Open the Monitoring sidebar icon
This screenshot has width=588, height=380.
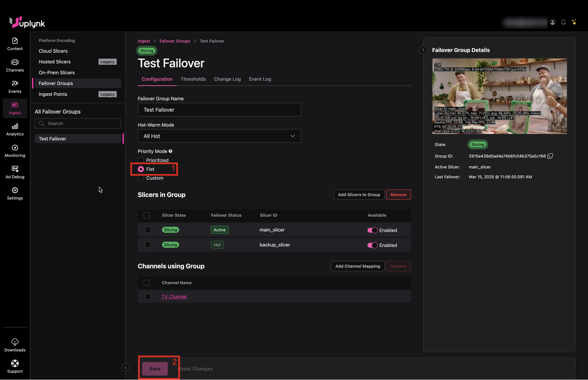[x=15, y=151]
